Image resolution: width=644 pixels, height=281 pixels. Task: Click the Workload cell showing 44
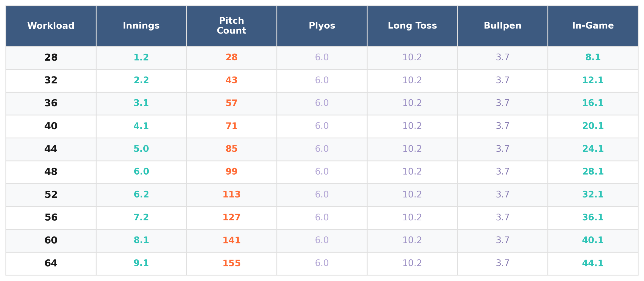click(x=51, y=149)
